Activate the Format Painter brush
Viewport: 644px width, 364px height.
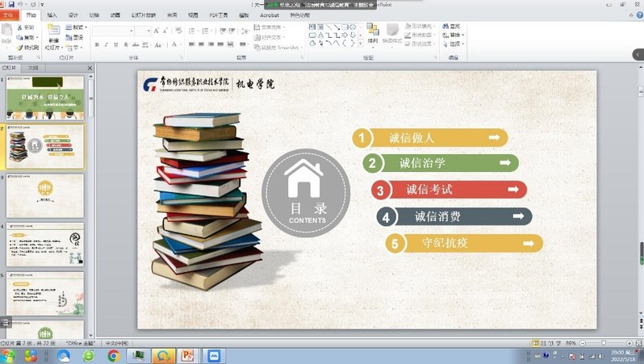click(x=27, y=48)
